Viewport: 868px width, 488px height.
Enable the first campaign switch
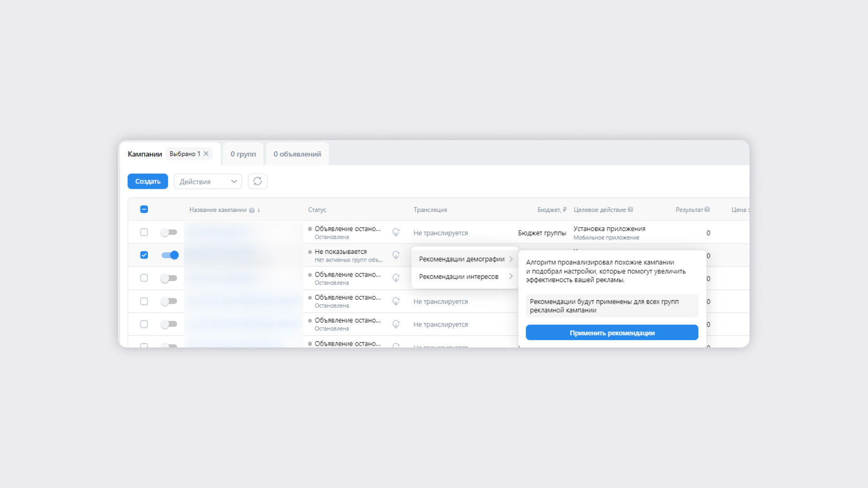[169, 232]
